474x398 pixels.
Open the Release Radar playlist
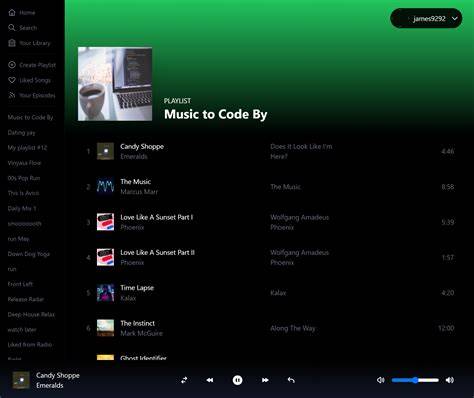tap(26, 299)
